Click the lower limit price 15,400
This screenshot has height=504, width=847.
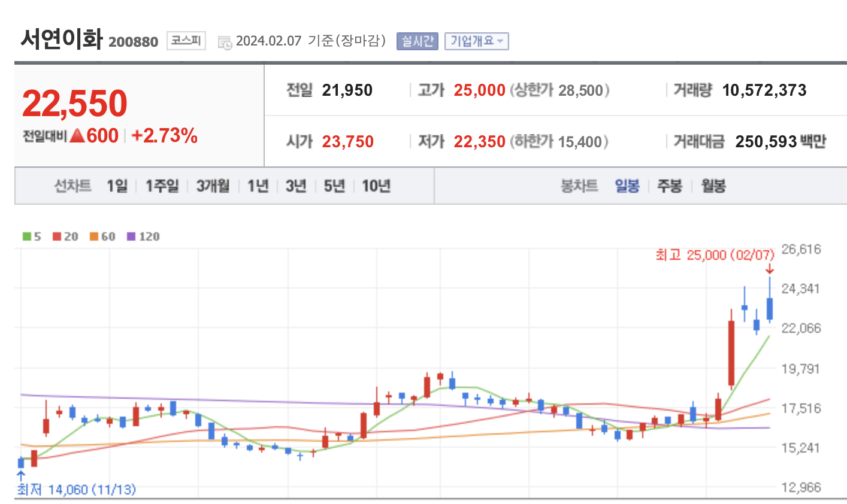click(580, 142)
